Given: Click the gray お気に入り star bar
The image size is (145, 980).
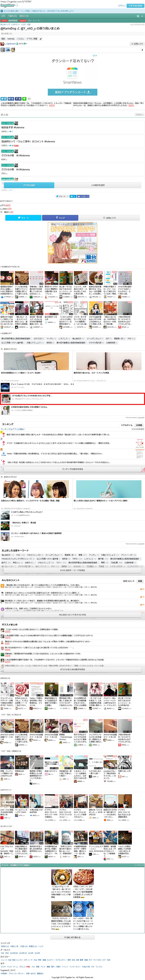Looking at the screenshot, I should [110, 218].
